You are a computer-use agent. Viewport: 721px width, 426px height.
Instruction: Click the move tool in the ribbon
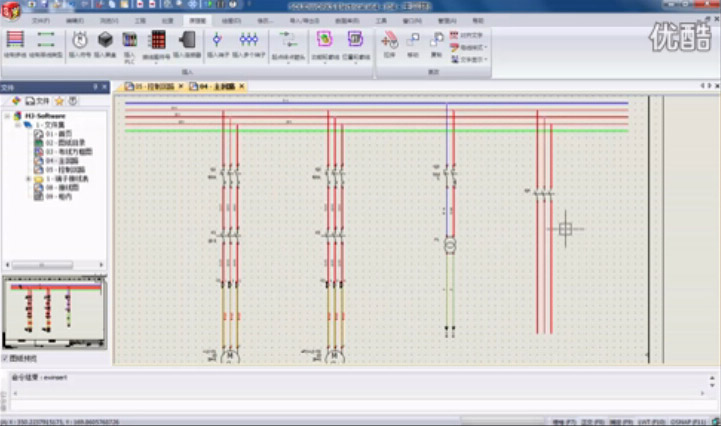[x=413, y=40]
